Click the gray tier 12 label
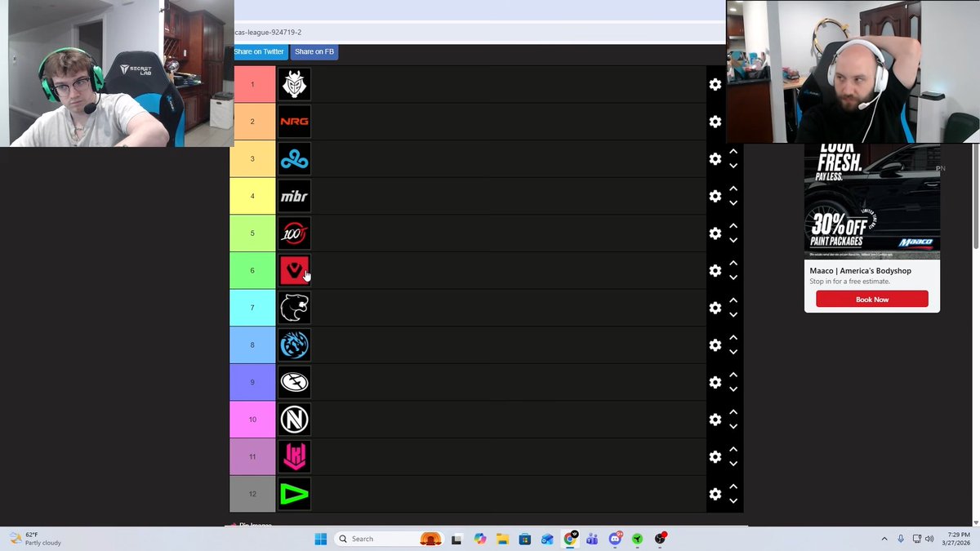 (252, 494)
